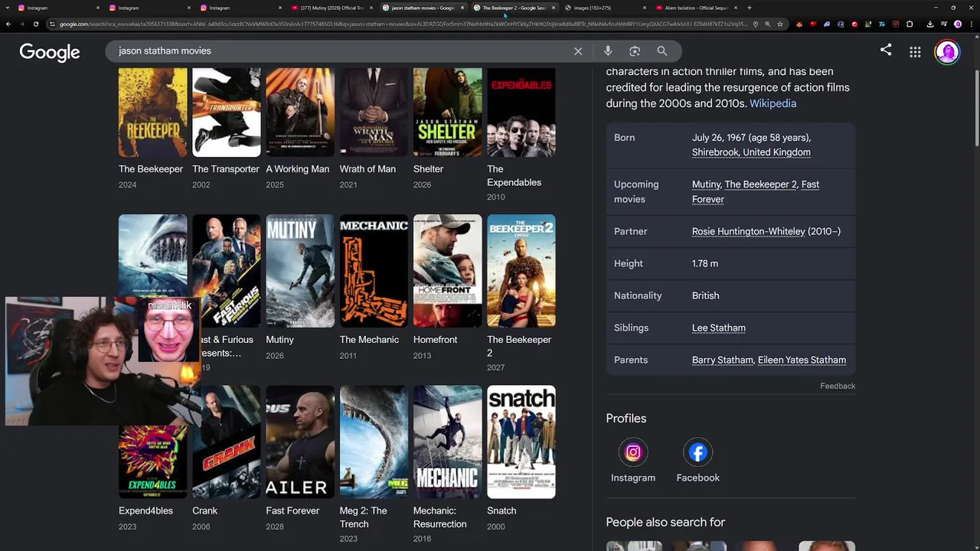Click Shirebrook, United Kingdom link
980x551 pixels.
tap(751, 152)
